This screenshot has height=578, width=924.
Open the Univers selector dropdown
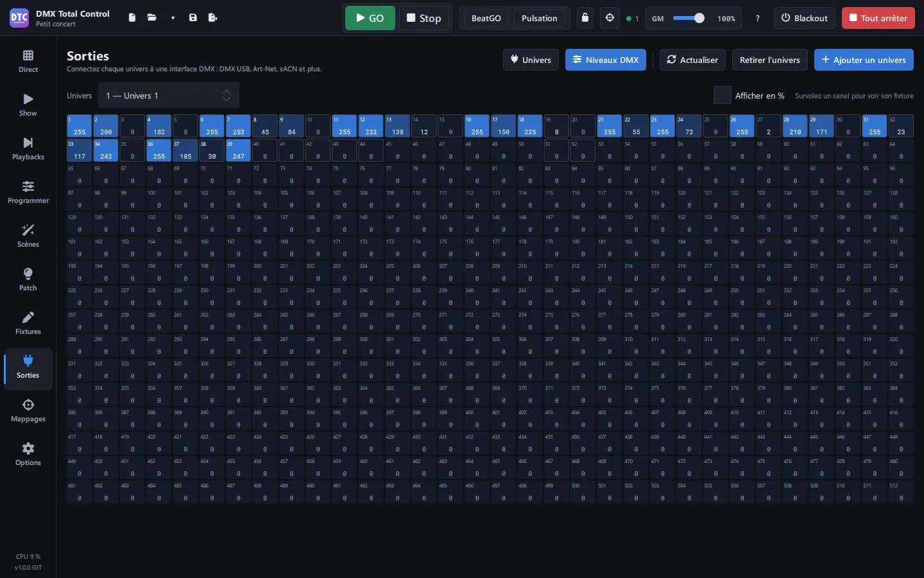[x=169, y=96]
